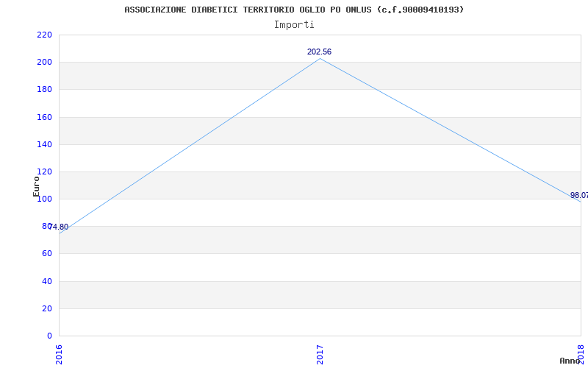588x368 pixels.
Task: Click the line peak at 2017
Action: point(320,59)
